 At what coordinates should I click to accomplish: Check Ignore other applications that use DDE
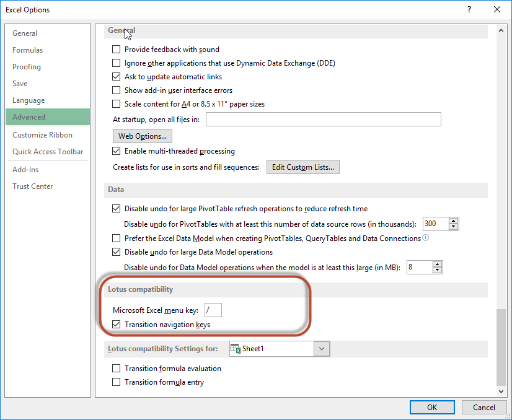click(116, 63)
